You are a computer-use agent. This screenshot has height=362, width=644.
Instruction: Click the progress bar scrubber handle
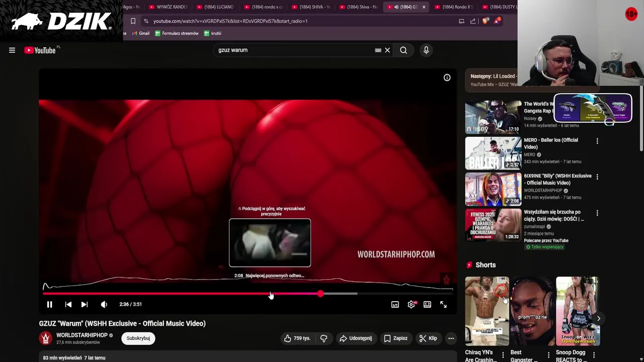(x=320, y=294)
